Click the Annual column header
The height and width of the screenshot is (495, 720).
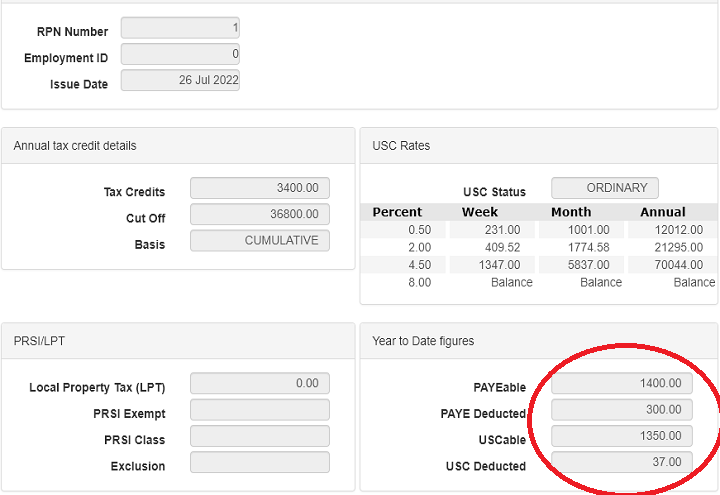pos(663,212)
